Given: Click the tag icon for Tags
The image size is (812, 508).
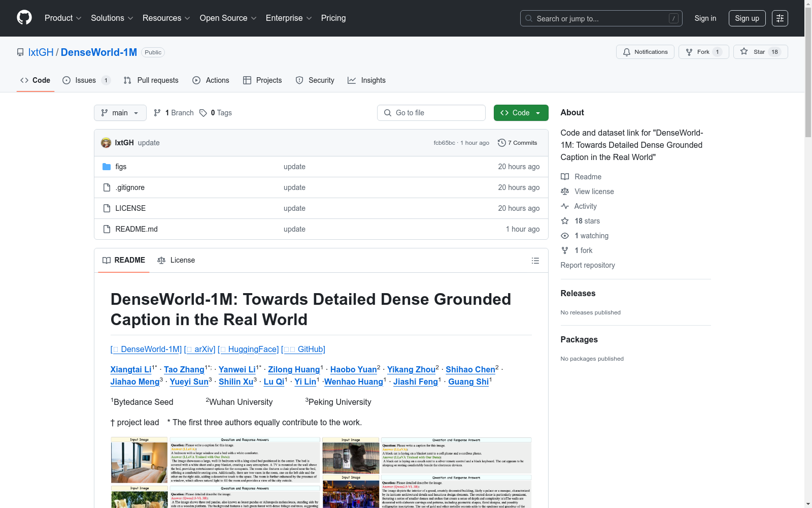Looking at the screenshot, I should 203,113.
